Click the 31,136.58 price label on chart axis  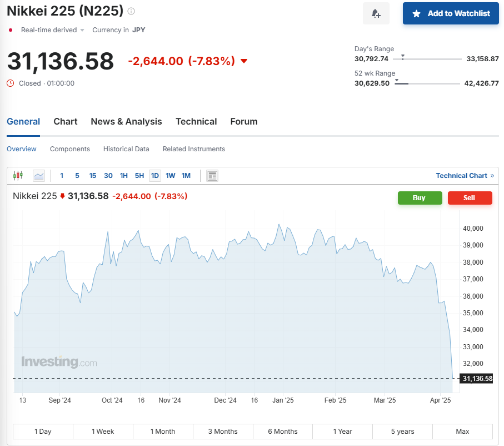[x=476, y=379]
